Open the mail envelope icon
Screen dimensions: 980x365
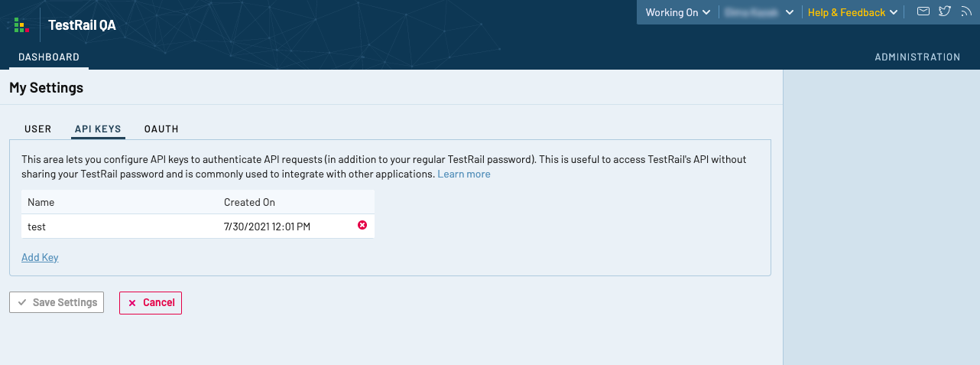(x=923, y=11)
